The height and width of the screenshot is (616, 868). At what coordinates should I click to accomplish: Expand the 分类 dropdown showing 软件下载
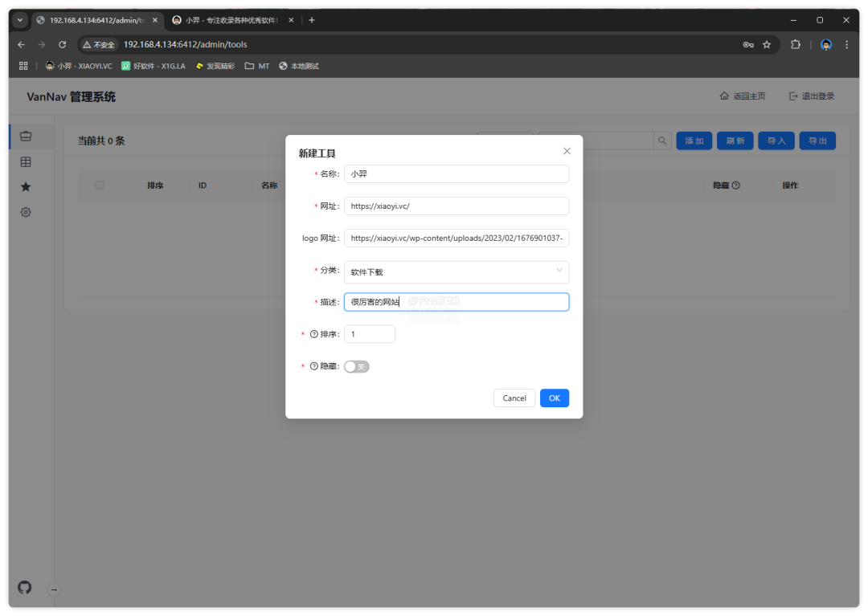tap(456, 271)
